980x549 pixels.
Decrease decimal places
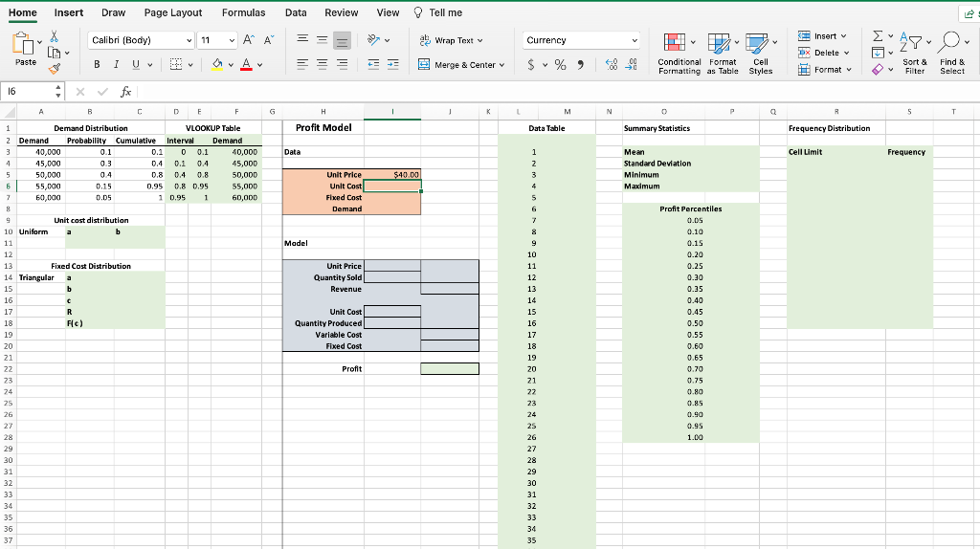tap(632, 64)
